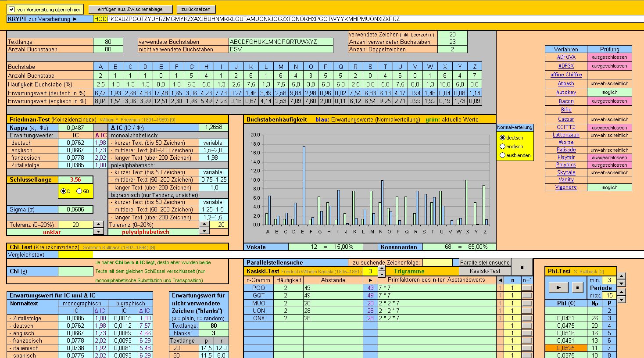Open the Skytale link

[x=566, y=172]
